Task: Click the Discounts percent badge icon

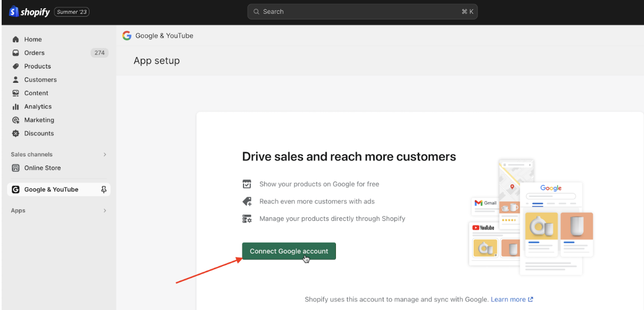Action: [15, 133]
